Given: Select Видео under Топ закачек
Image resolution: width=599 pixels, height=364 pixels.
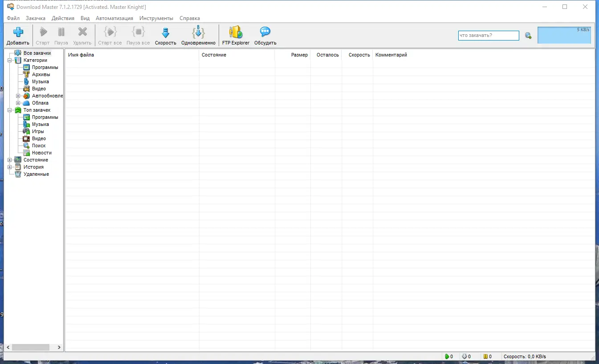Looking at the screenshot, I should (x=39, y=139).
